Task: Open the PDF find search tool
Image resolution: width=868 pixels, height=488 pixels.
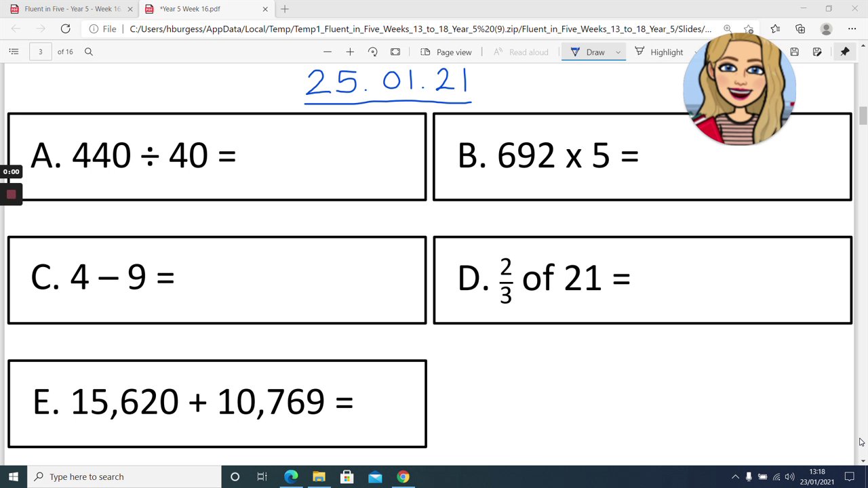Action: click(88, 52)
